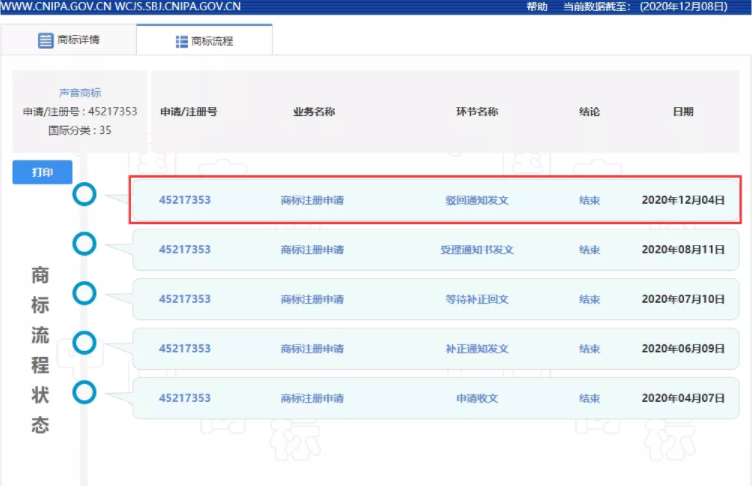Open the 帮助 link in header
The image size is (752, 496).
tap(537, 7)
